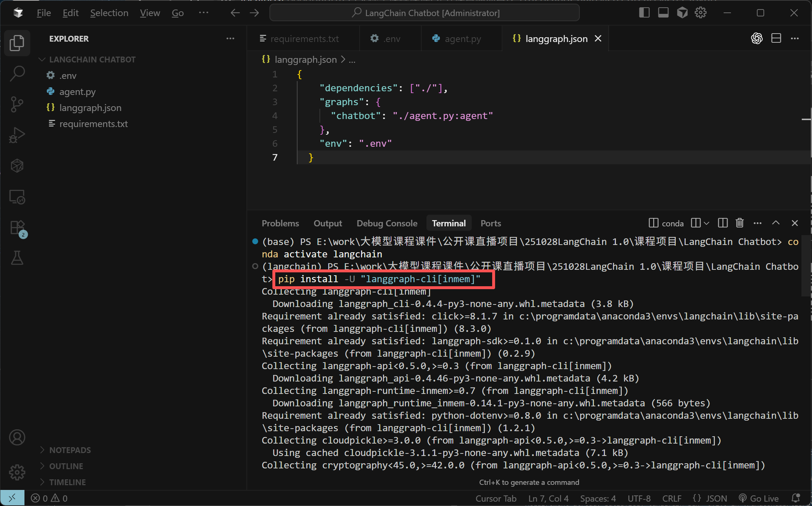Change the UTF-8 encoding

639,498
